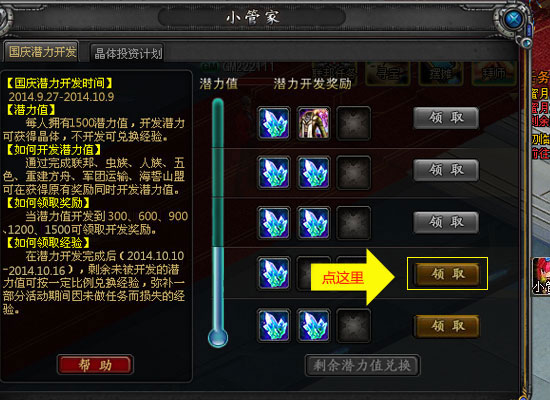Claim the highlighted fourth row 领取 reward

(447, 274)
